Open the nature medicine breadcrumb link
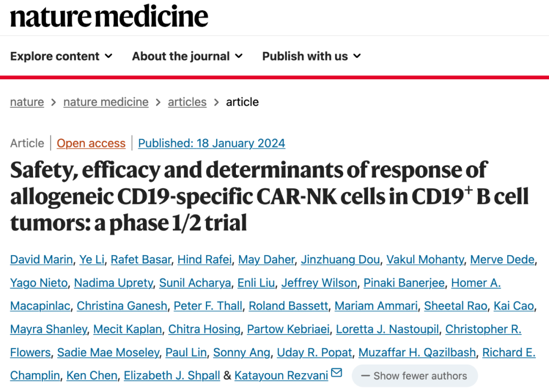Image resolution: width=549 pixels, height=392 pixels. tap(106, 102)
